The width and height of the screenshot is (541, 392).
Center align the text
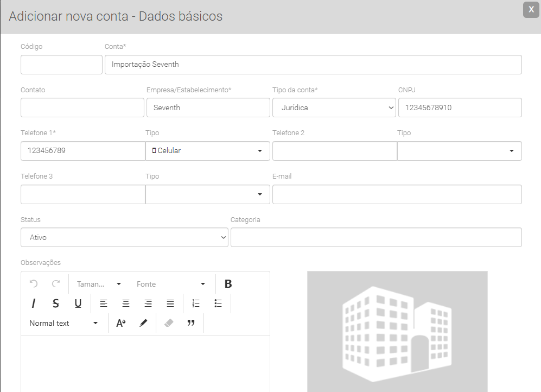tap(126, 304)
